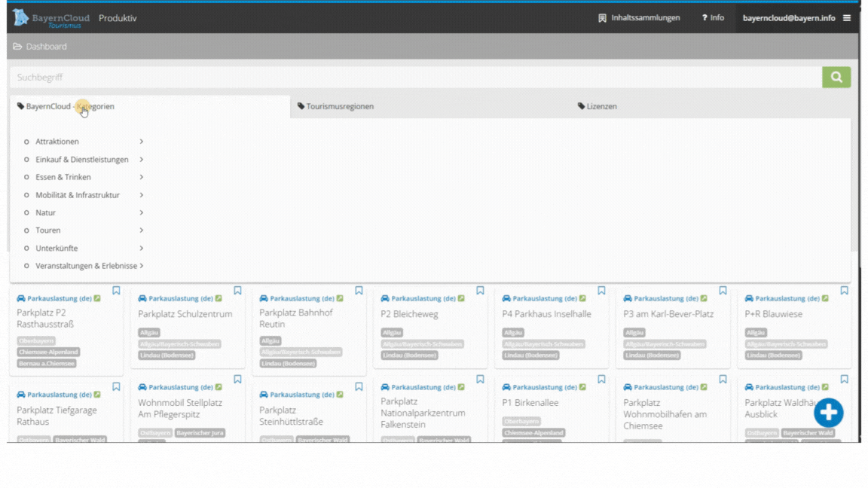The height and width of the screenshot is (488, 868).
Task: Expand the Unterkünfte chevron
Action: point(142,249)
